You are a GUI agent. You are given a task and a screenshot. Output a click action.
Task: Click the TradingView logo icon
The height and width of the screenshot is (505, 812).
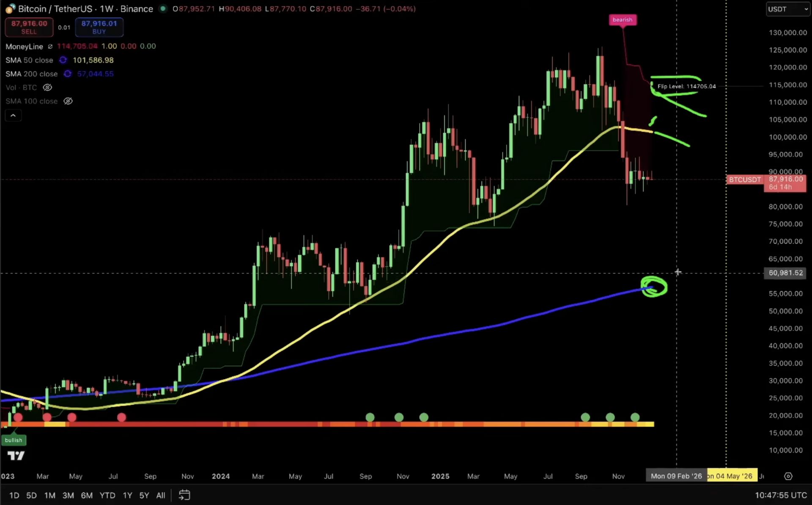(16, 456)
